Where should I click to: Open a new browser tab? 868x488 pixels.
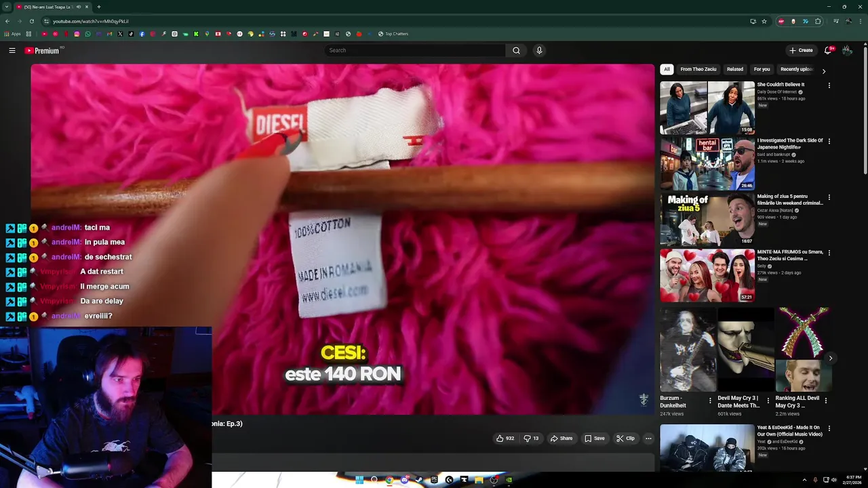click(x=99, y=7)
